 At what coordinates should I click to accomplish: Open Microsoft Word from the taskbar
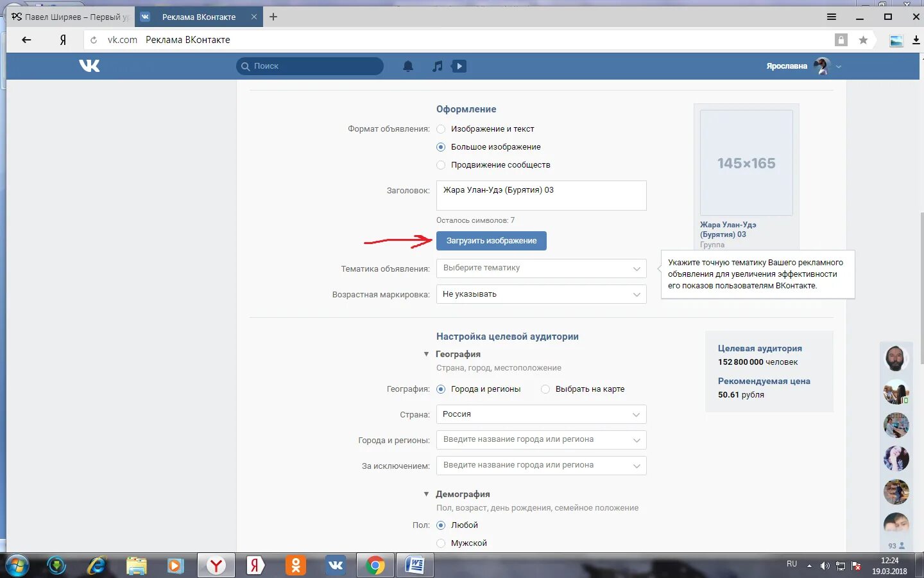coord(415,565)
